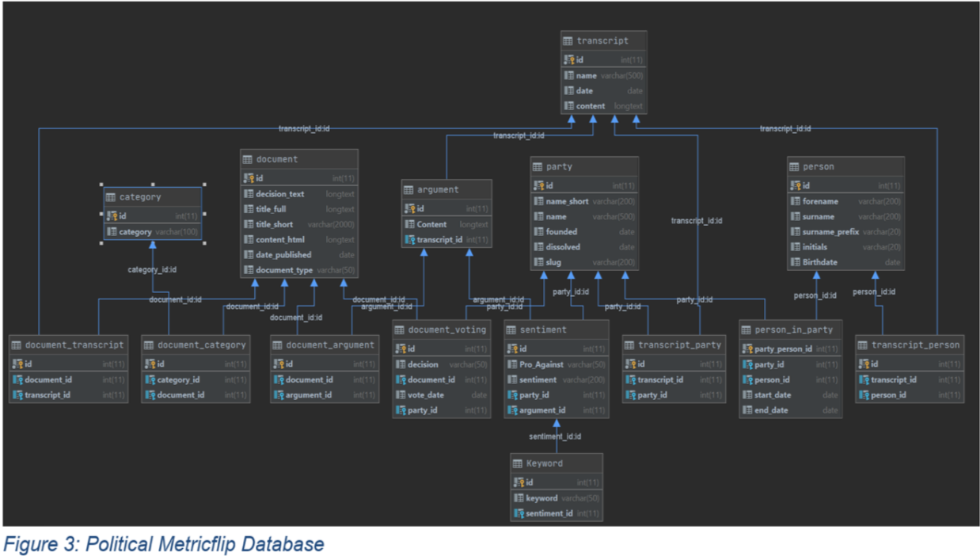Select the content_html row

(x=299, y=240)
